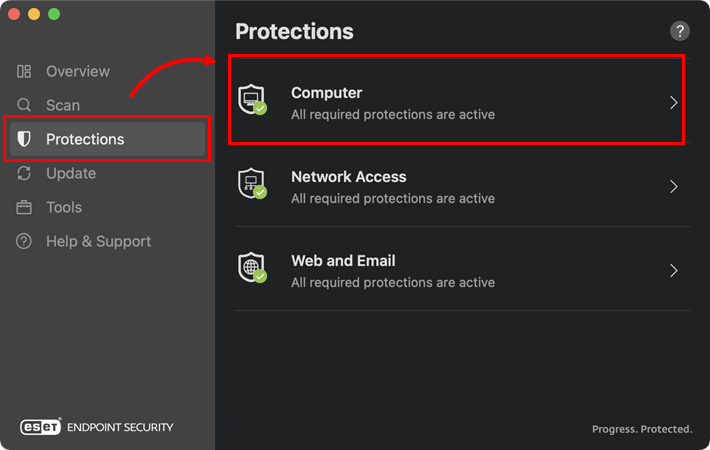
Task: Open help via top-right question mark
Action: coord(680,31)
